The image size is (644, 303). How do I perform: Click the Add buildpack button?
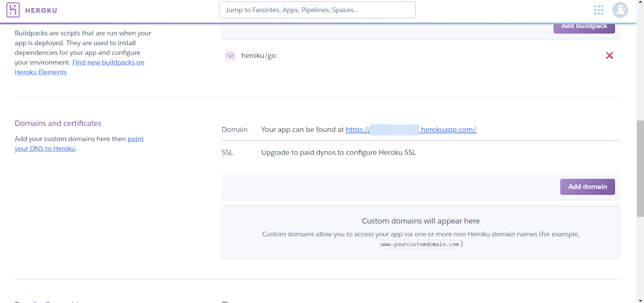coord(584,27)
